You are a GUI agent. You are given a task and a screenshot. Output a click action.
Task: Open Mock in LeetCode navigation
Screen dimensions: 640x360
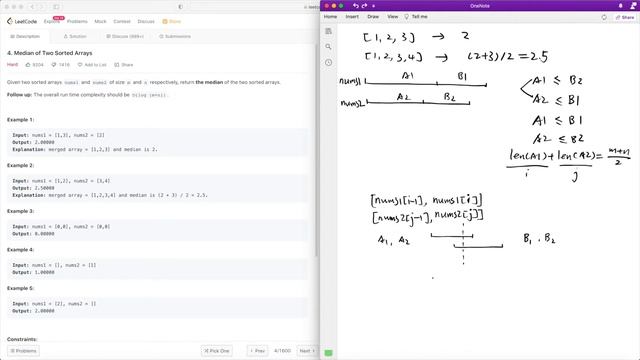(x=100, y=21)
